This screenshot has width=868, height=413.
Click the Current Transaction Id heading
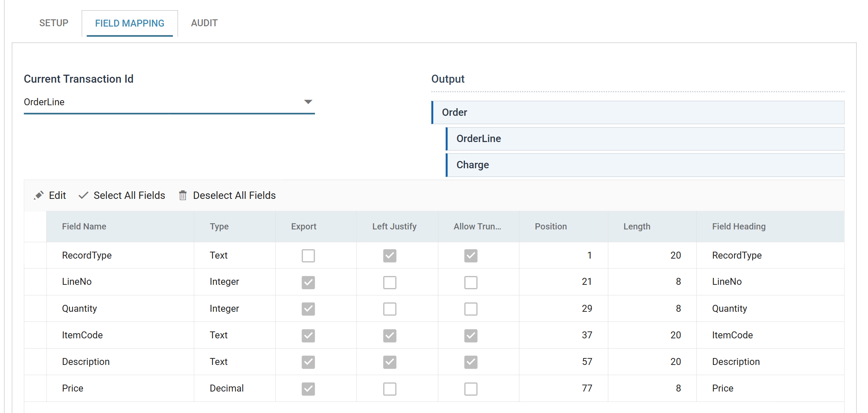click(x=79, y=79)
